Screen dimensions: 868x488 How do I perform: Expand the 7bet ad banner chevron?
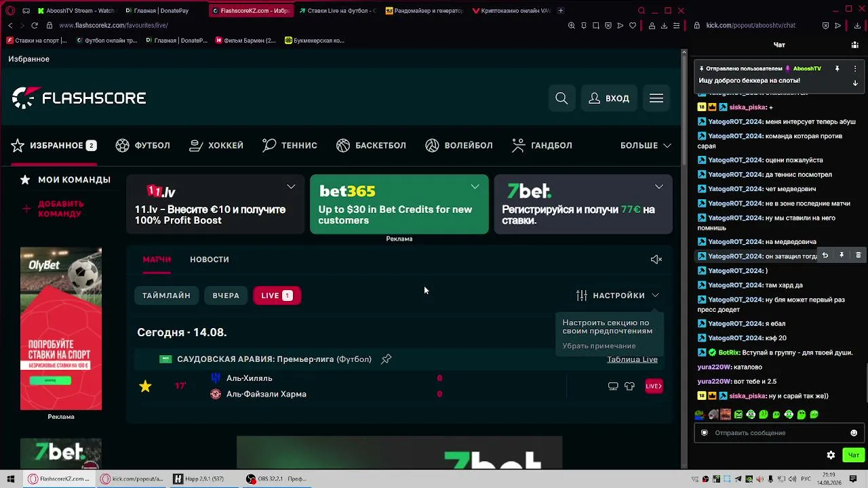click(658, 186)
